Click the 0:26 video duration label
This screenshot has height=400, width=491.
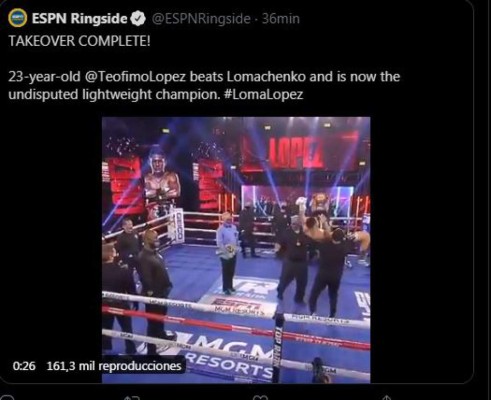[24, 366]
